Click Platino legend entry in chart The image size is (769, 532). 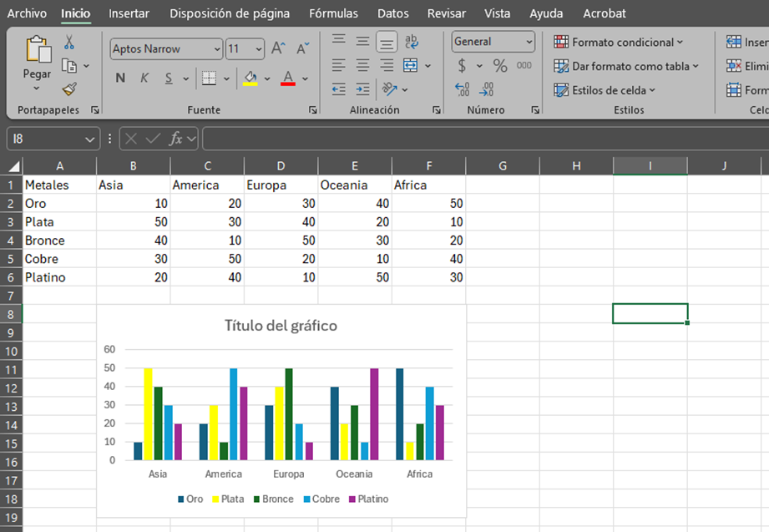click(368, 499)
